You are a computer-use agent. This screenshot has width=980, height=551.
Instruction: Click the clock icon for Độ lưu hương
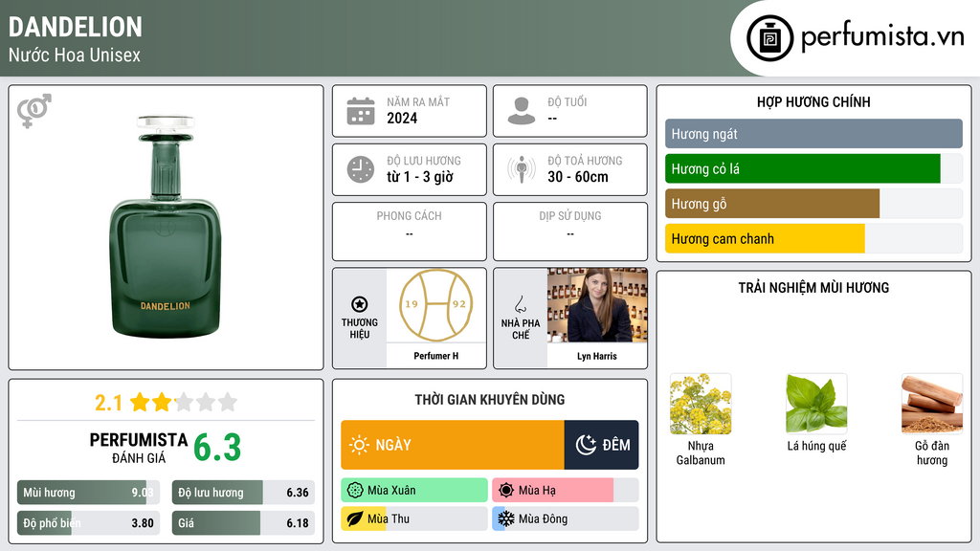(361, 169)
